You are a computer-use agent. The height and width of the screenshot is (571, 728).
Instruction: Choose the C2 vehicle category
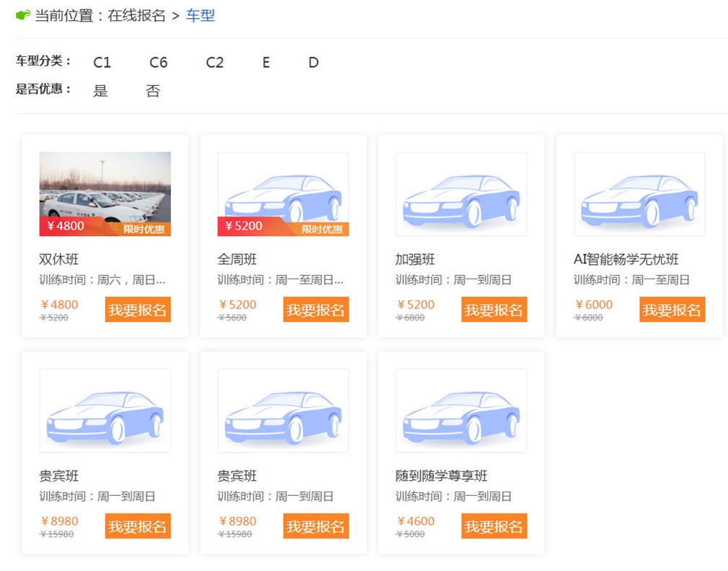pos(214,62)
